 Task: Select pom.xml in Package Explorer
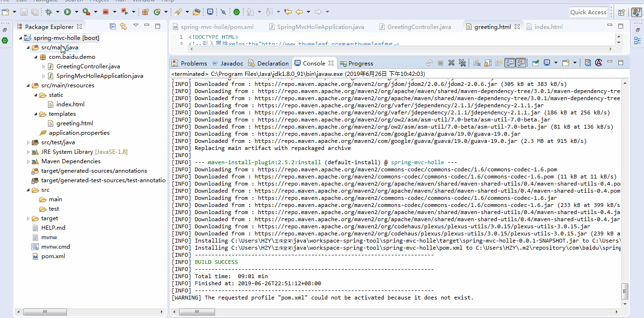[53, 256]
